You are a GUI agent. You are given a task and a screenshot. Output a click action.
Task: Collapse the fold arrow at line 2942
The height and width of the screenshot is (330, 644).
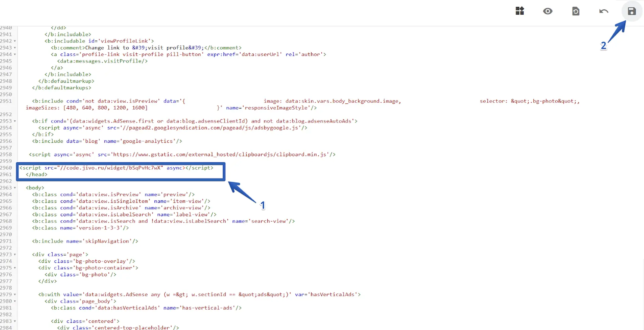tap(15, 41)
